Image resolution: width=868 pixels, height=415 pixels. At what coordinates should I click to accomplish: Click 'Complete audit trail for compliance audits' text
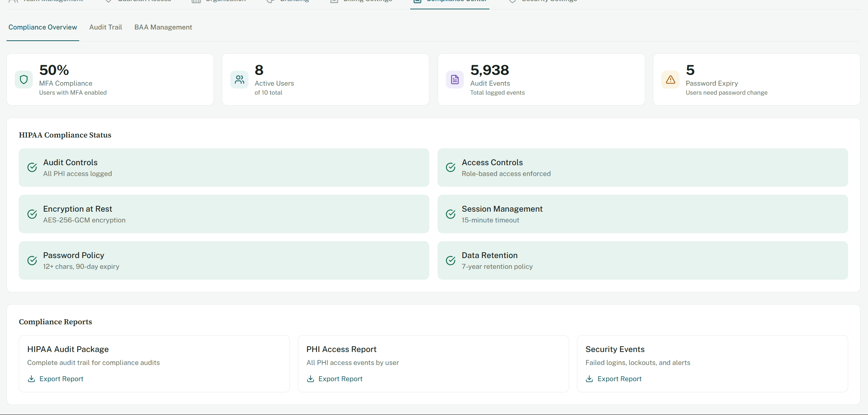coord(93,362)
